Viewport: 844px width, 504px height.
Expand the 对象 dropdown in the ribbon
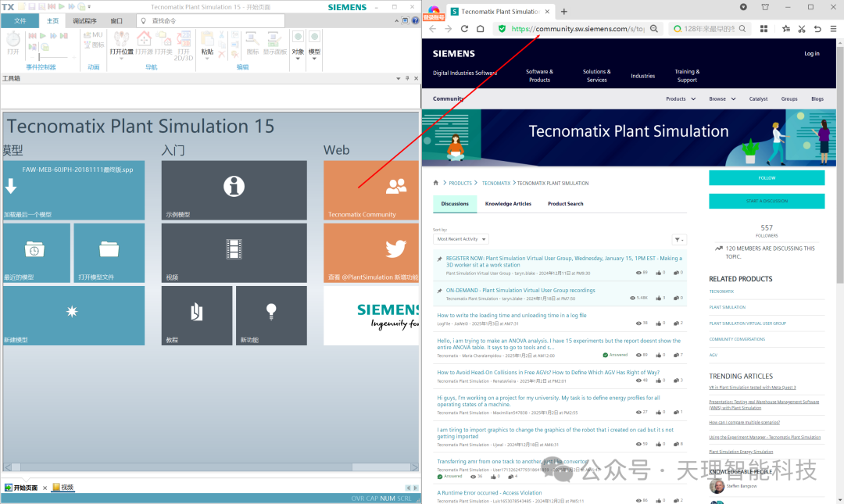[298, 59]
